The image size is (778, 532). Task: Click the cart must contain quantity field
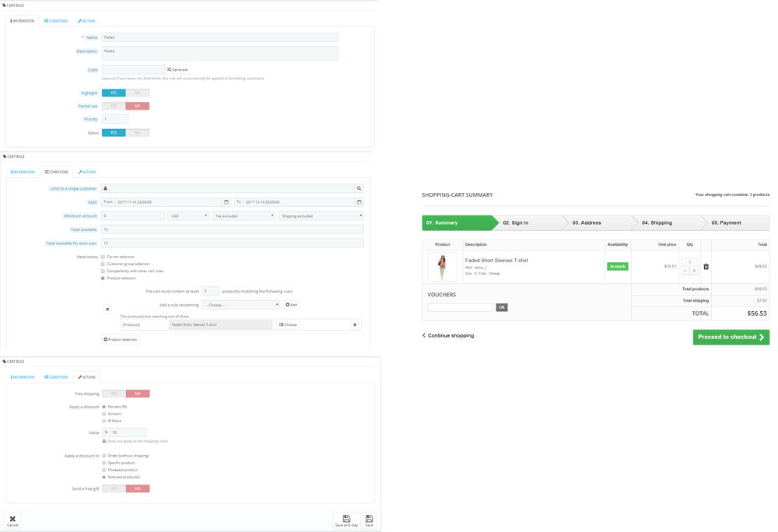[x=210, y=291]
